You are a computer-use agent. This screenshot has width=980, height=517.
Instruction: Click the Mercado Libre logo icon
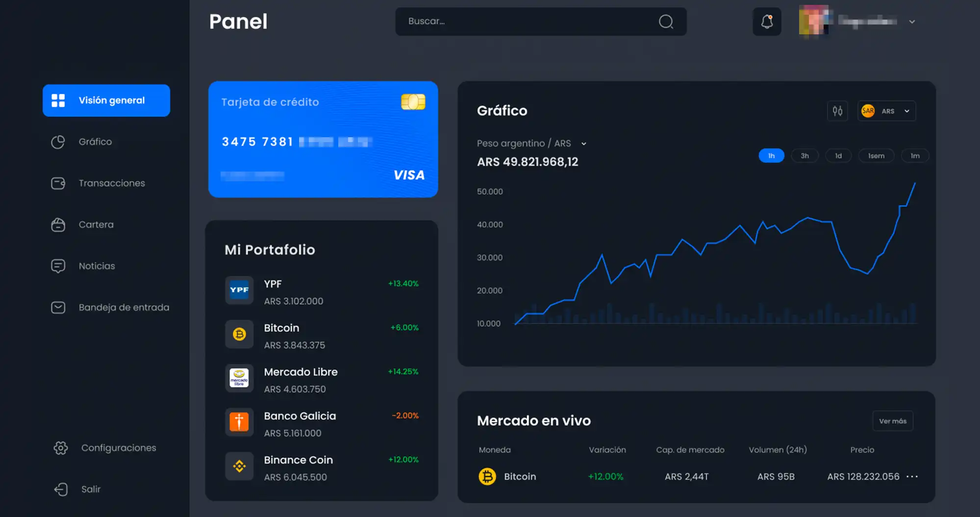pos(239,378)
